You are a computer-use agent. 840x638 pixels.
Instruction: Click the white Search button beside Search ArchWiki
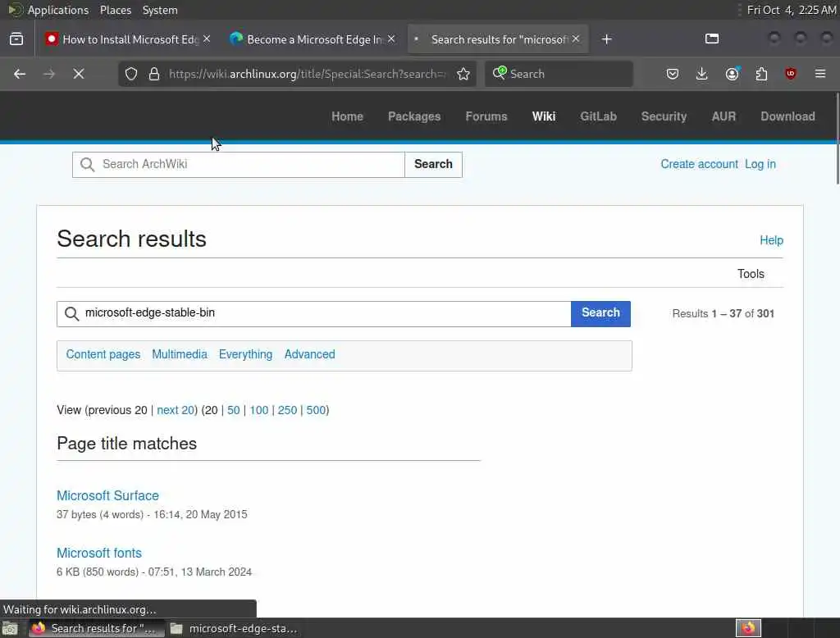(433, 165)
